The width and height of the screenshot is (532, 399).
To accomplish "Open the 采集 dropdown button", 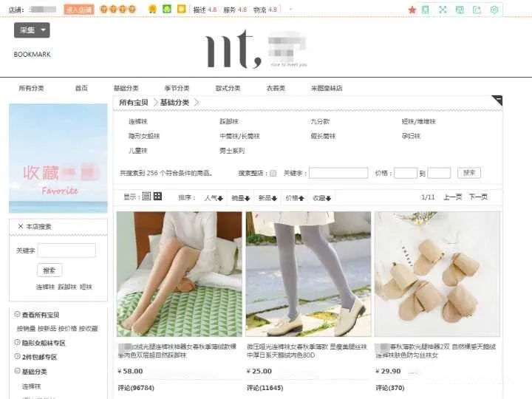I will point(32,30).
